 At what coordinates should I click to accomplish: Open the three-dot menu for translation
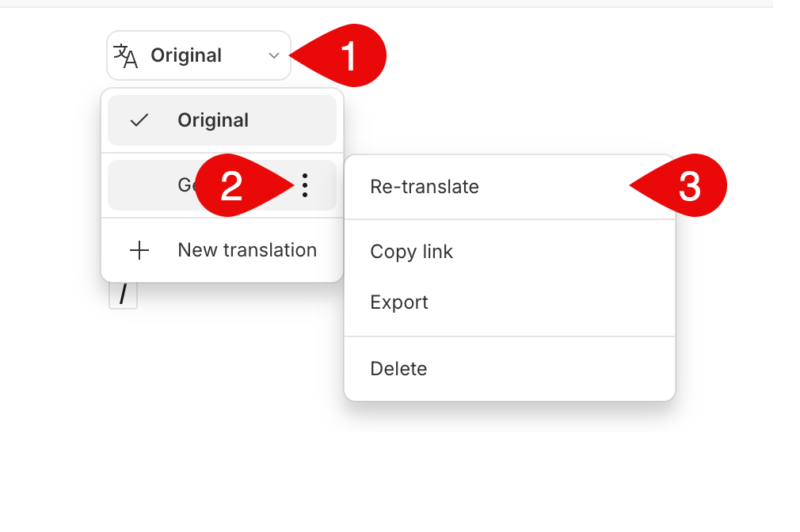pyautogui.click(x=305, y=186)
